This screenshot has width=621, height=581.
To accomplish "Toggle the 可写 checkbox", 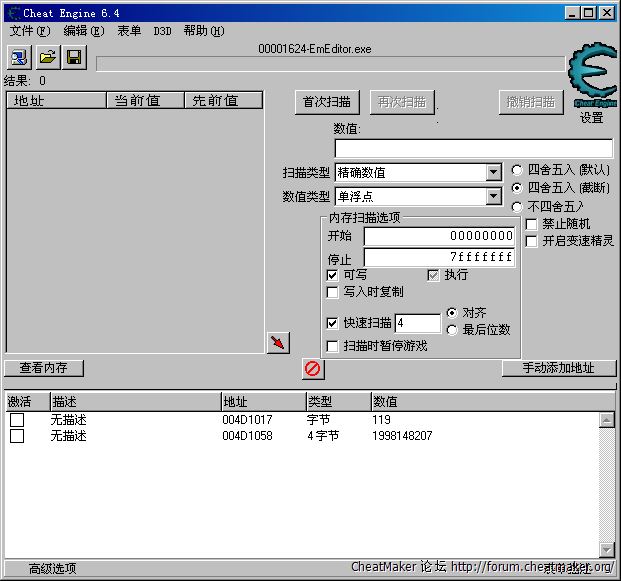I will pos(333,275).
